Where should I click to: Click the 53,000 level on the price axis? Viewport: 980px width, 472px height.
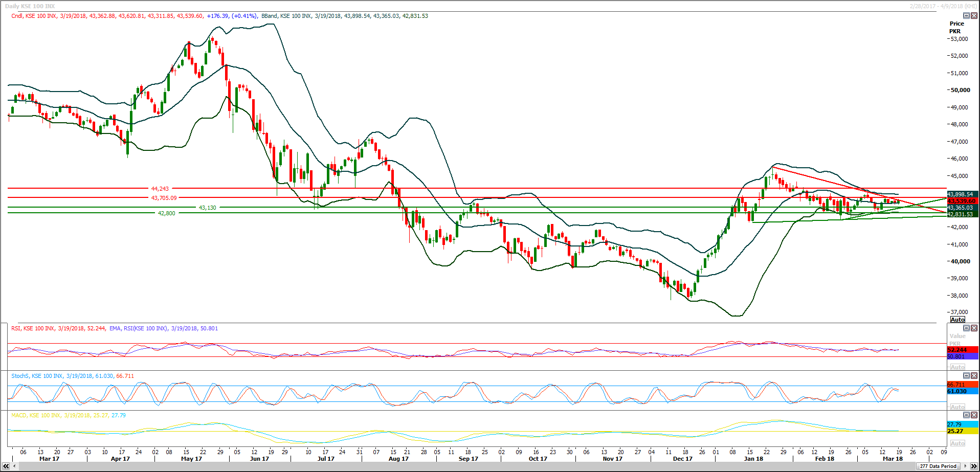pyautogui.click(x=959, y=39)
